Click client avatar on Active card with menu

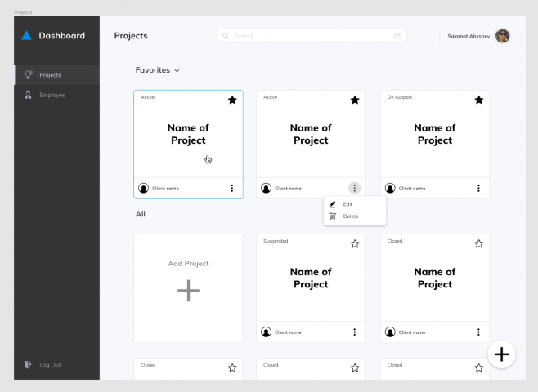pos(266,188)
